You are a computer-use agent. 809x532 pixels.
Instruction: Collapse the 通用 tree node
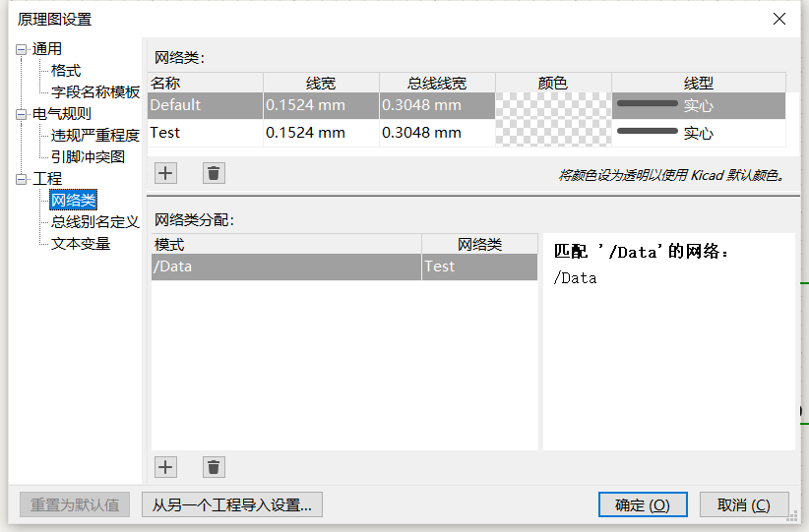tap(21, 49)
